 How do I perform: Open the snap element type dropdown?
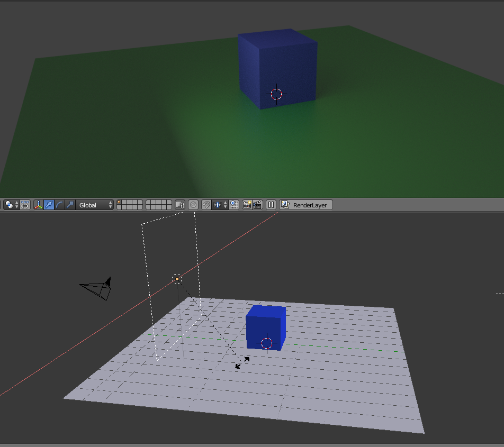pyautogui.click(x=220, y=205)
